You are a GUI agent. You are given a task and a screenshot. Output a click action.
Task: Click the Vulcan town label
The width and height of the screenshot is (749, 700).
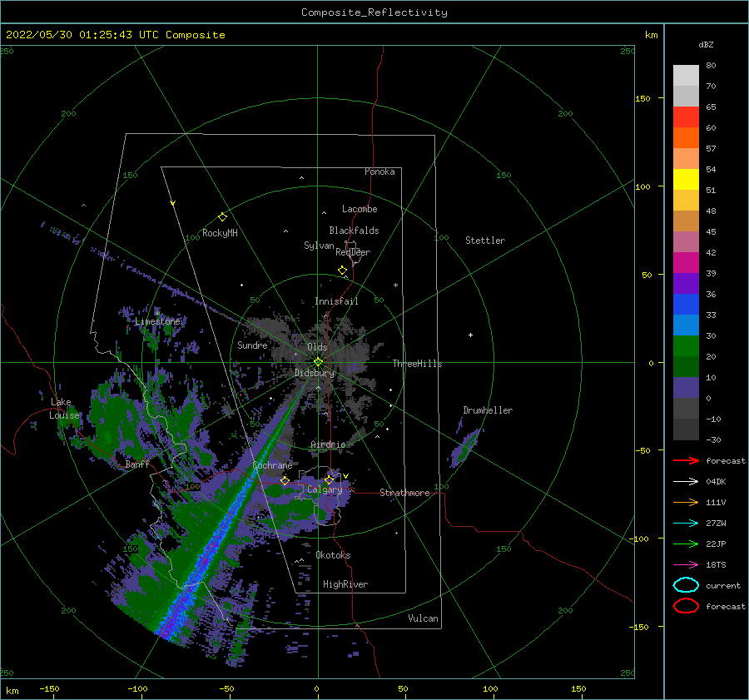424,618
